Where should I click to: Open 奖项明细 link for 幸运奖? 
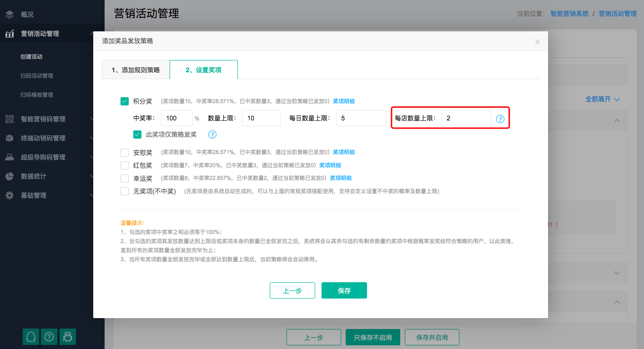pyautogui.click(x=341, y=178)
